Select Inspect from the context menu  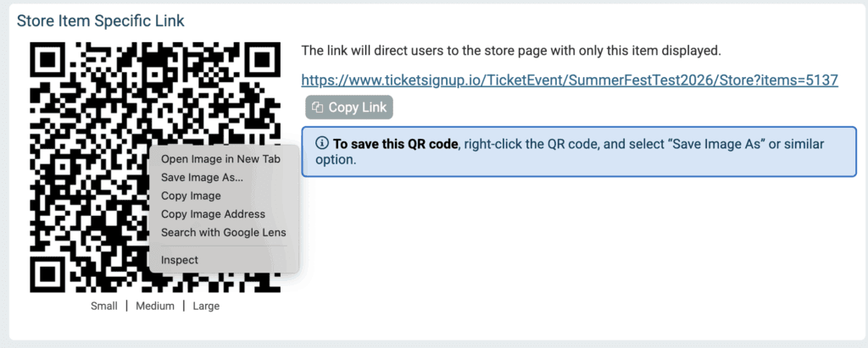(180, 260)
